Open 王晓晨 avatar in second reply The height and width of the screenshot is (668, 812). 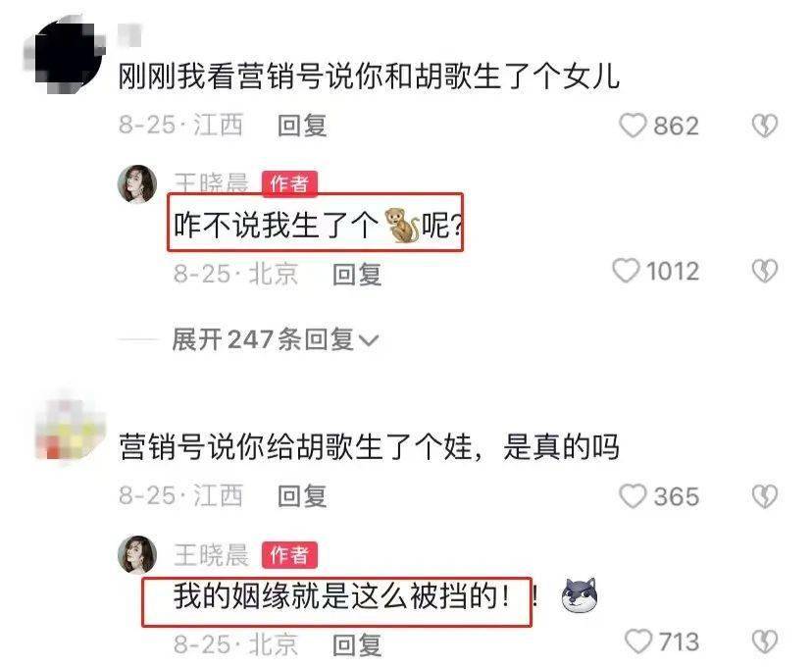137,554
